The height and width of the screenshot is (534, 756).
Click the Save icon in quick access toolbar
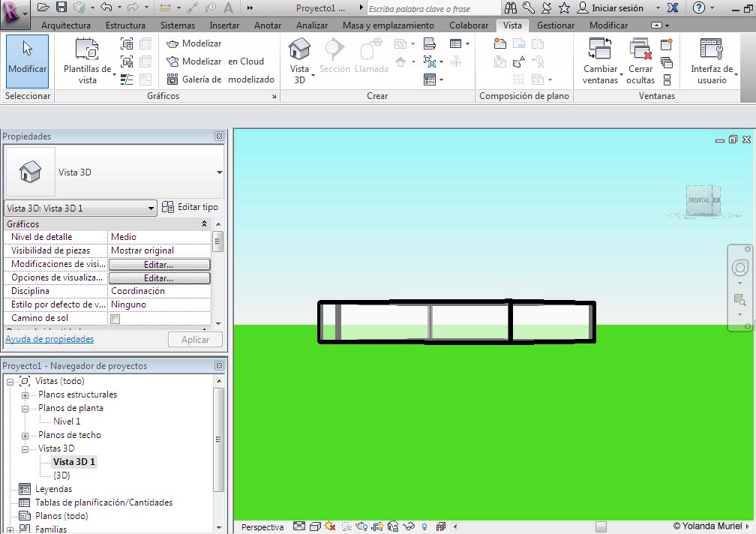(61, 7)
